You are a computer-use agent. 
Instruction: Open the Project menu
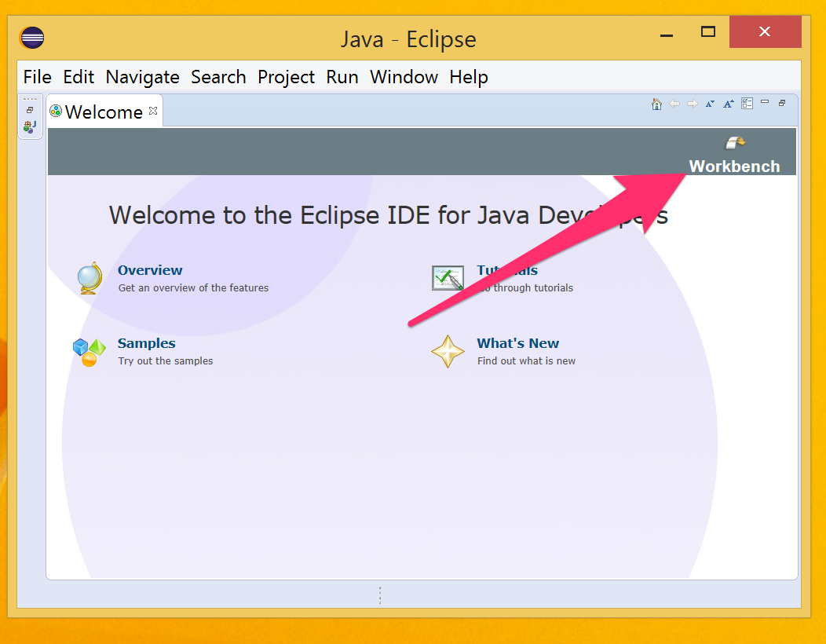coord(286,77)
